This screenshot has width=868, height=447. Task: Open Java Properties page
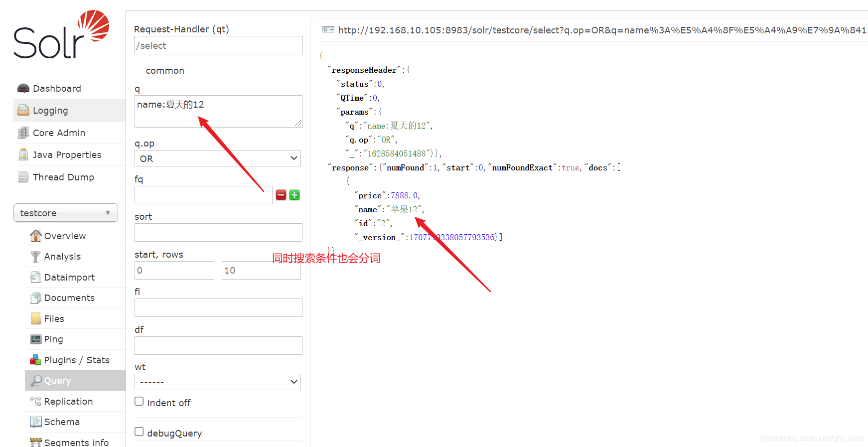(67, 154)
